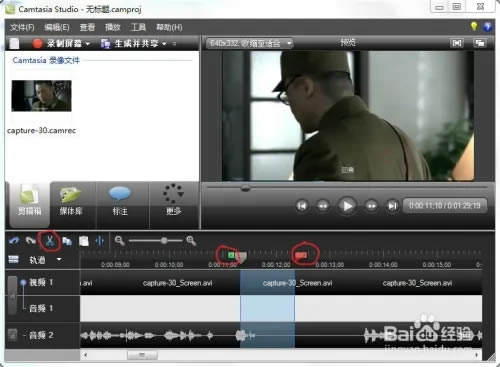Open the 帮助(H) menu
Viewport: 500px width, 367px height.
pos(169,27)
